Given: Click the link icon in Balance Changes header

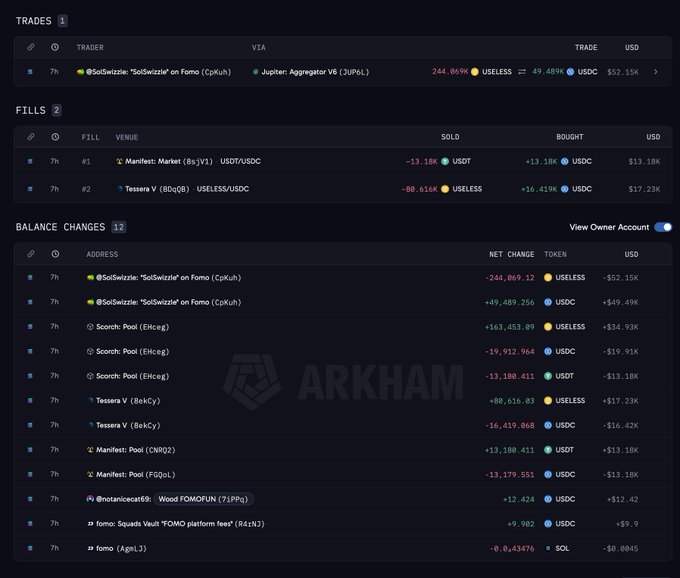Looking at the screenshot, I should tap(31, 254).
